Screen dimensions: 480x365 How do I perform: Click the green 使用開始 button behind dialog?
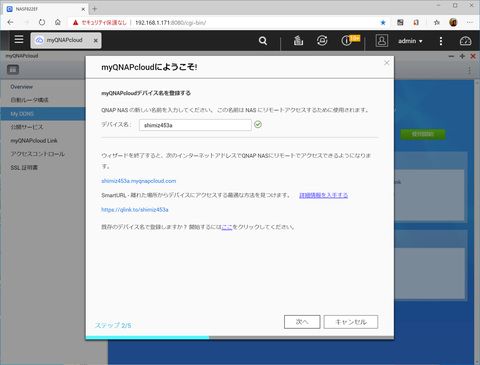click(x=423, y=134)
